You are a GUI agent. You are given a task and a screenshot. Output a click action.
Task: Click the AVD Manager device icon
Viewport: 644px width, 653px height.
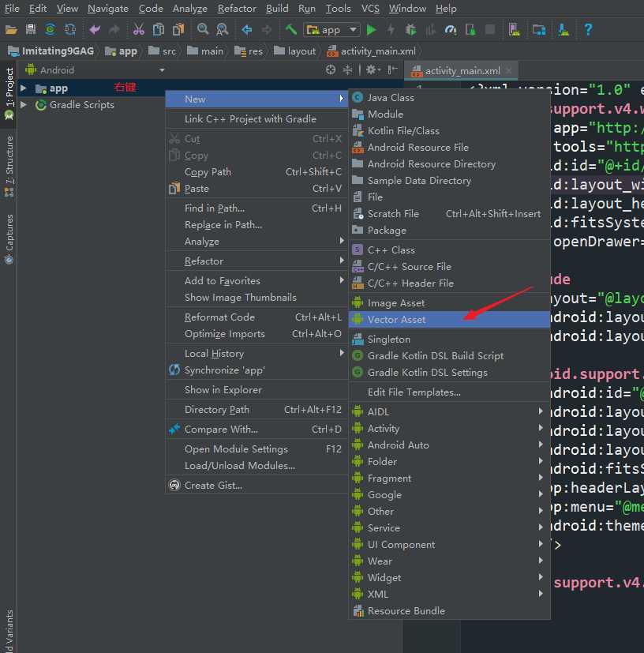515,29
